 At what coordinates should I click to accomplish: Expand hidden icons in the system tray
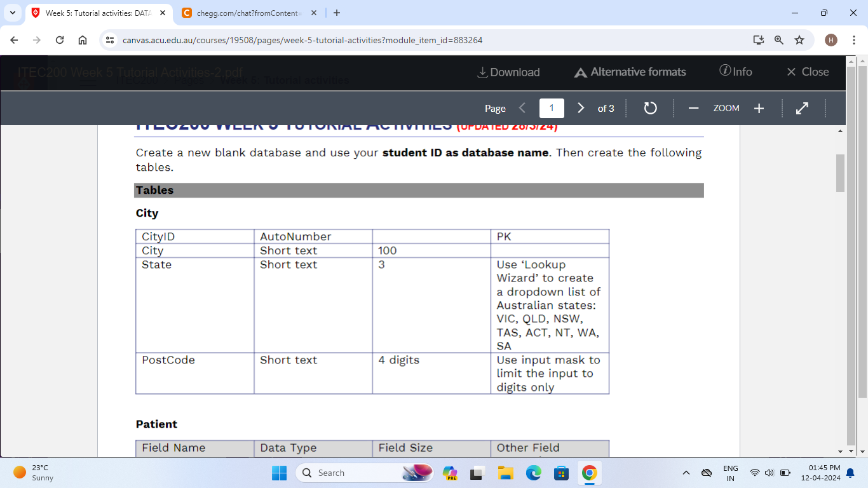[686, 473]
